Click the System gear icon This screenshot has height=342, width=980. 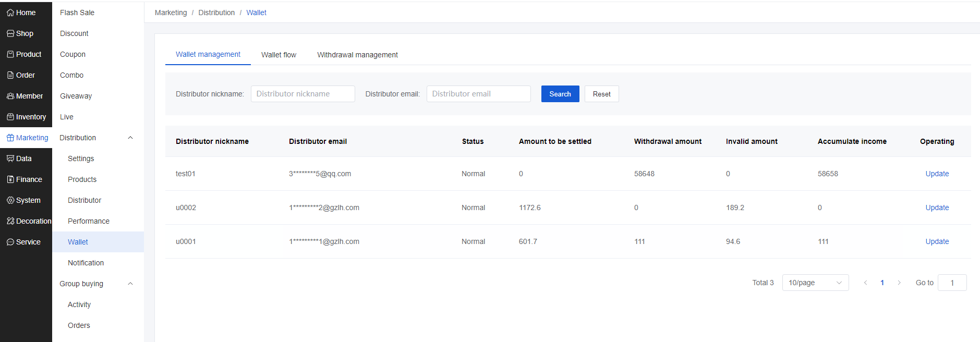10,200
